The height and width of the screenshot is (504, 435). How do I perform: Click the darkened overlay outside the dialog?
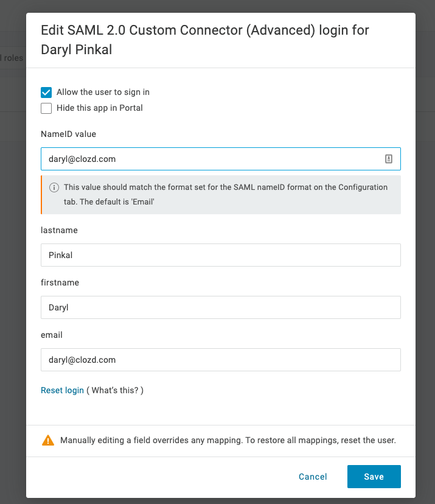point(11,274)
